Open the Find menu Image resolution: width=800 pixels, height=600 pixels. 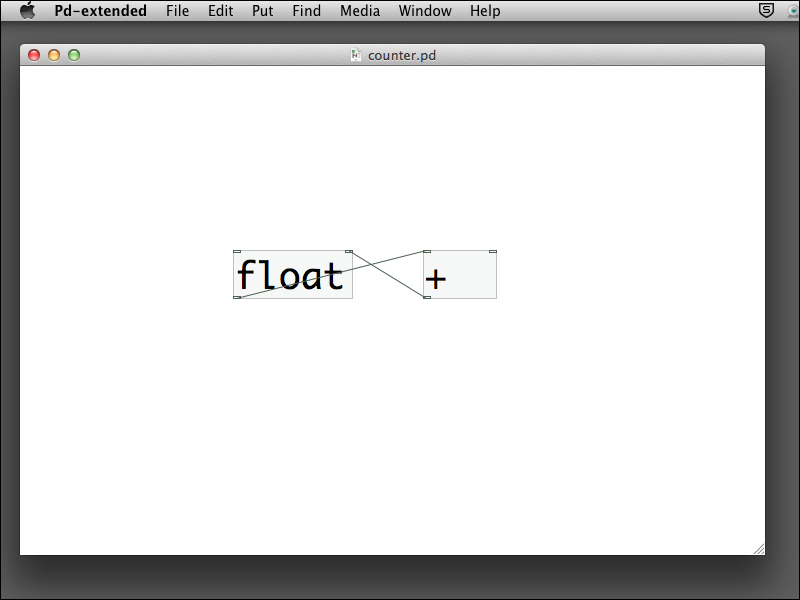(307, 11)
